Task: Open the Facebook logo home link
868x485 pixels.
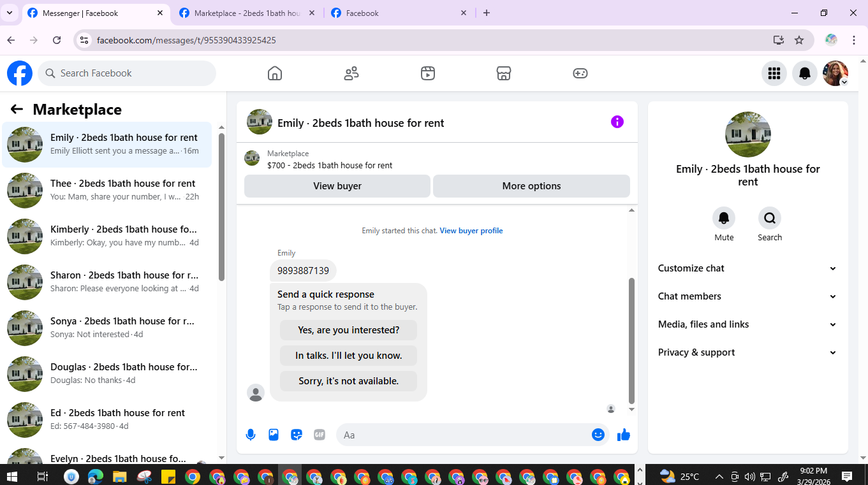Action: [20, 73]
